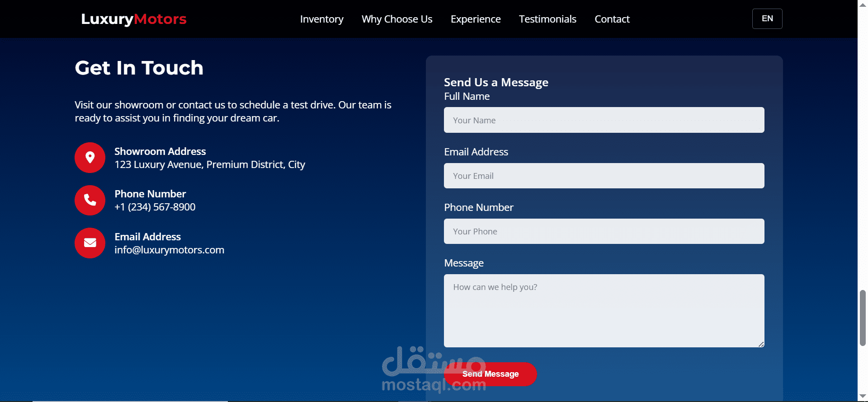Click the address '123 Luxury Avenue, Premium District, City'
Screen dimensions: 868x402
(x=210, y=164)
